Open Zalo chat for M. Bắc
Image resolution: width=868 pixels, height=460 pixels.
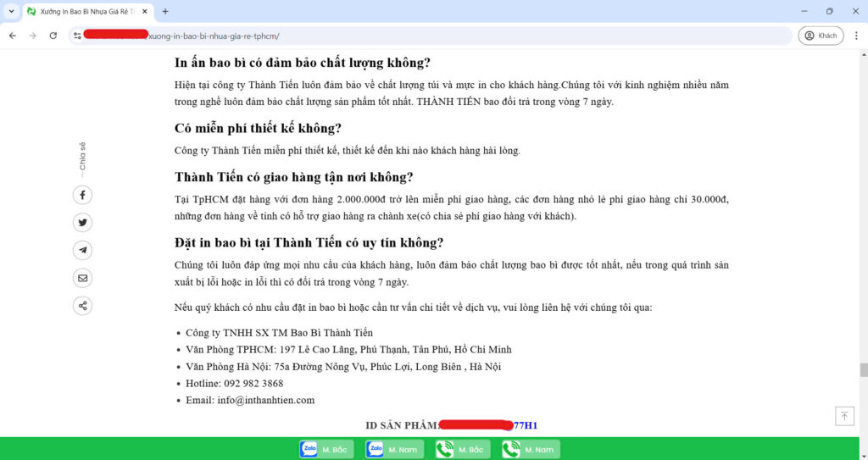[x=326, y=449]
